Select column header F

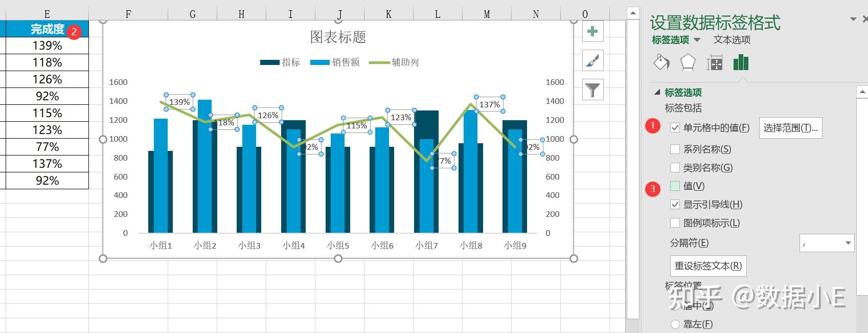pyautogui.click(x=128, y=14)
